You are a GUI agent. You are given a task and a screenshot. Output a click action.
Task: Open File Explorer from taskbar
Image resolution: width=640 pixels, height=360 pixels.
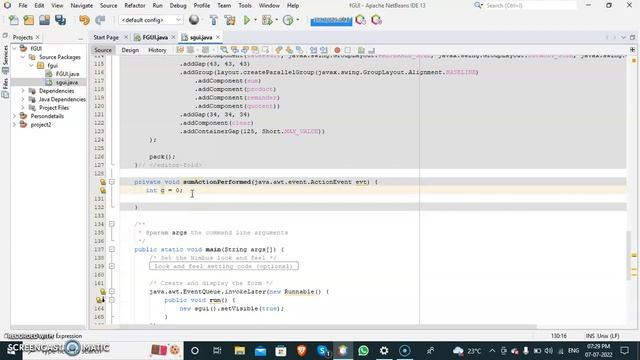(240, 351)
